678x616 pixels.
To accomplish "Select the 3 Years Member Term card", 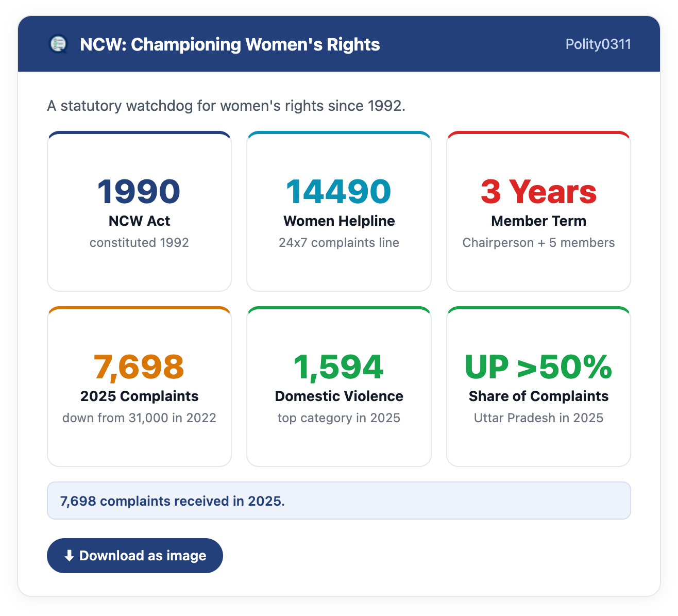I will (538, 211).
